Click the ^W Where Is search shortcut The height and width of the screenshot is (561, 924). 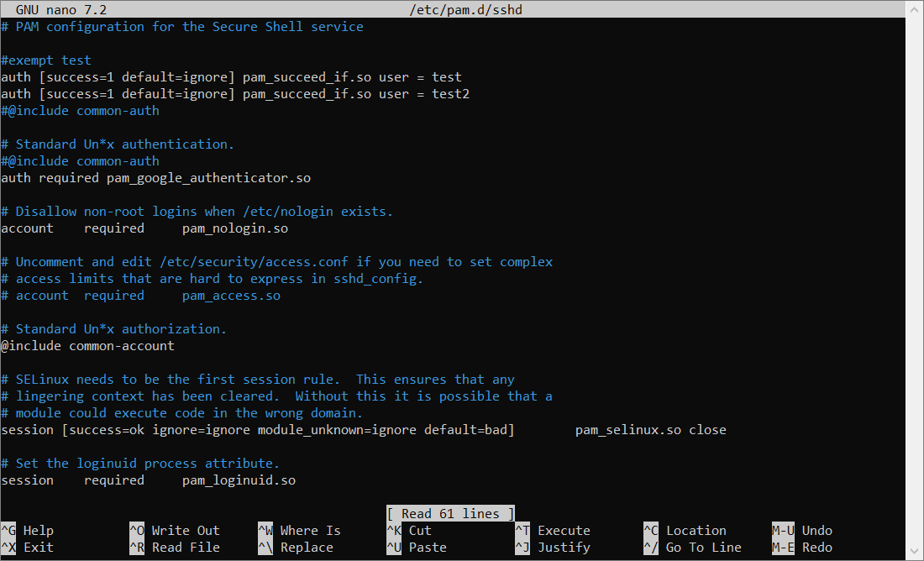point(299,531)
